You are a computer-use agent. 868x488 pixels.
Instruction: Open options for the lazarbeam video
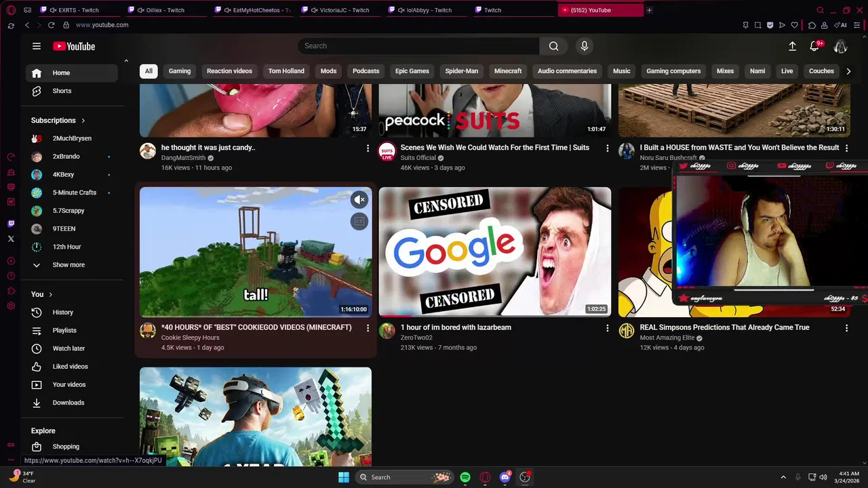click(608, 328)
